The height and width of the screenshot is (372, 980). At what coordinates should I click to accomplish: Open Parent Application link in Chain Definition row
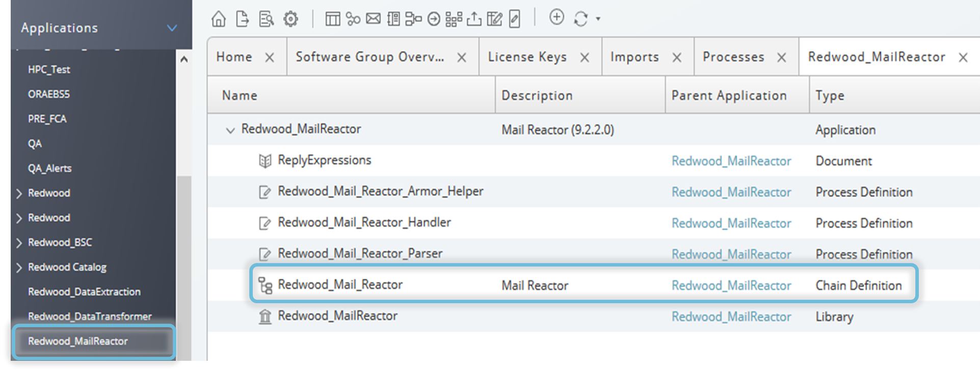[x=731, y=285]
